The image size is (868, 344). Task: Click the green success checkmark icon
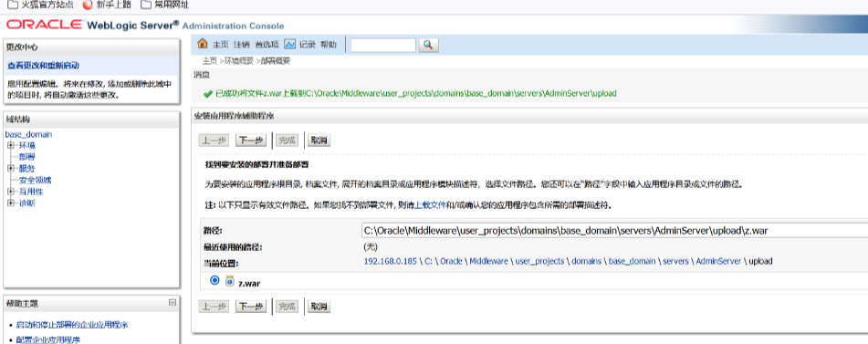point(208,94)
